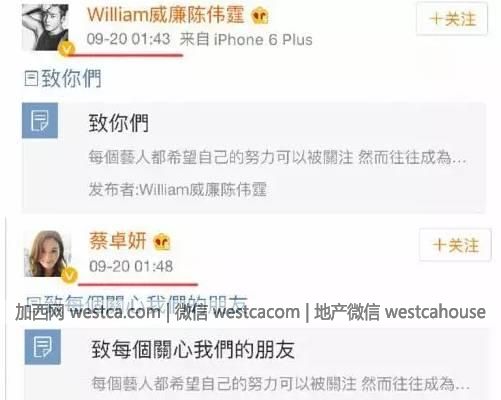The image size is (501, 400).
Task: Open the article icon for 致每個關心我們的朋友 card
Action: [x=43, y=347]
